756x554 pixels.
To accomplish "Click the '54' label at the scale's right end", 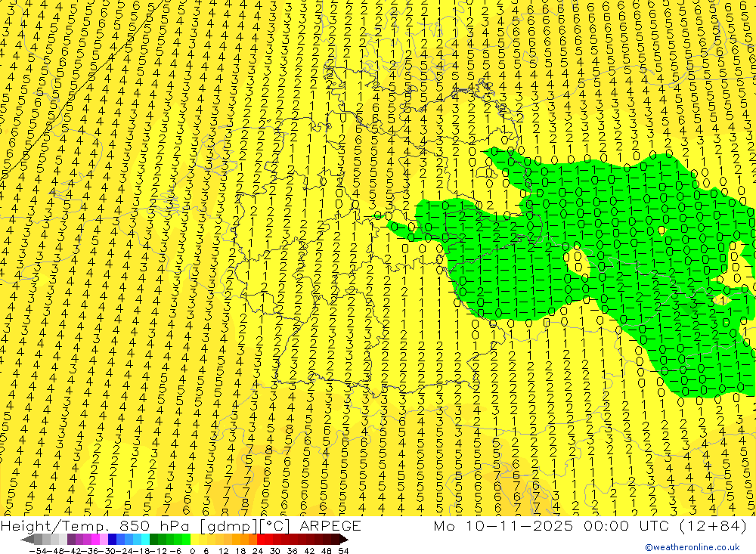I will click(x=343, y=551).
